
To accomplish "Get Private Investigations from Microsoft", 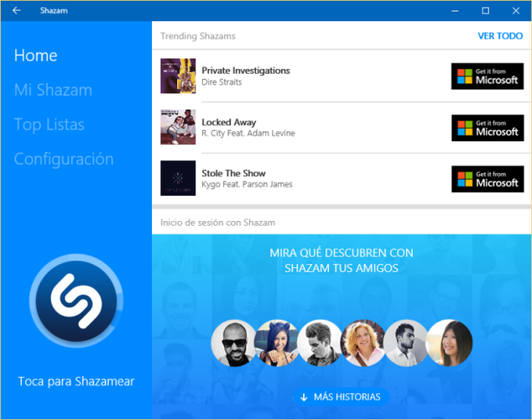I will pos(488,76).
